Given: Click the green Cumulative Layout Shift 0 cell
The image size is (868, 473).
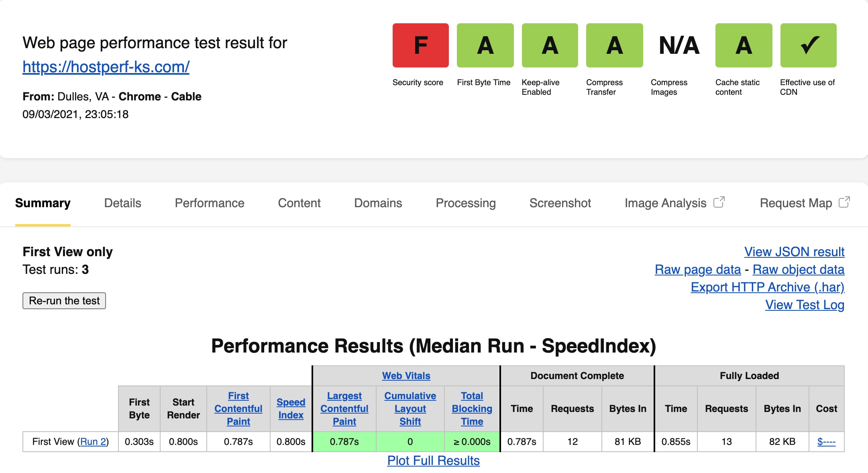Looking at the screenshot, I should tap(410, 442).
